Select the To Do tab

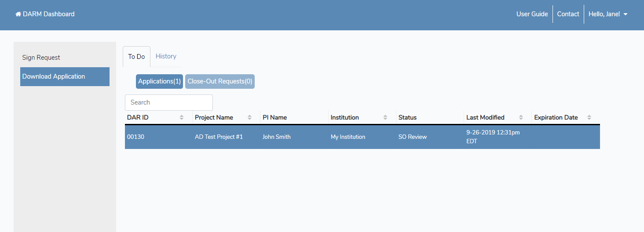click(x=136, y=57)
